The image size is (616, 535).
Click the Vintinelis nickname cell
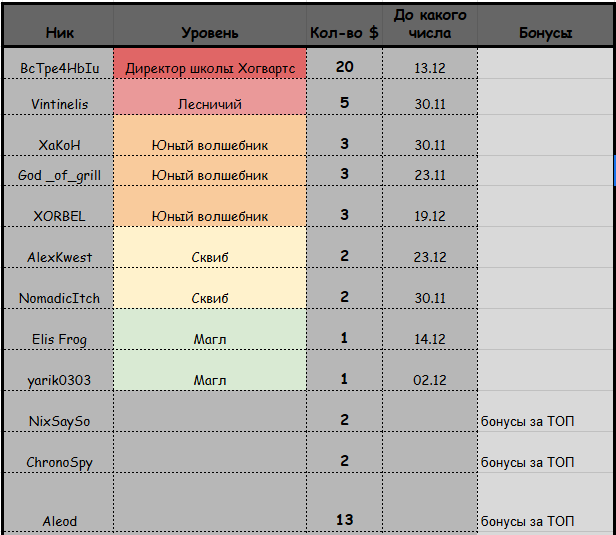point(59,97)
